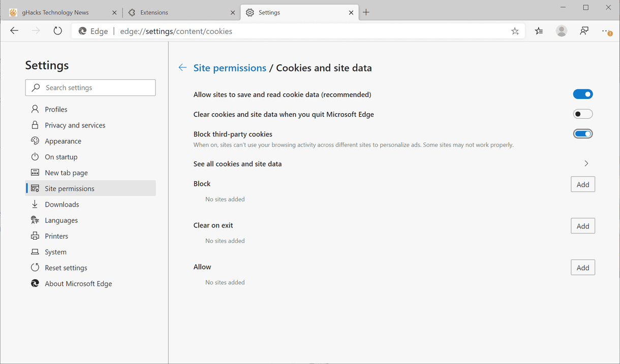Open a new tab with plus button
Screen dimensions: 620x364
[366, 12]
